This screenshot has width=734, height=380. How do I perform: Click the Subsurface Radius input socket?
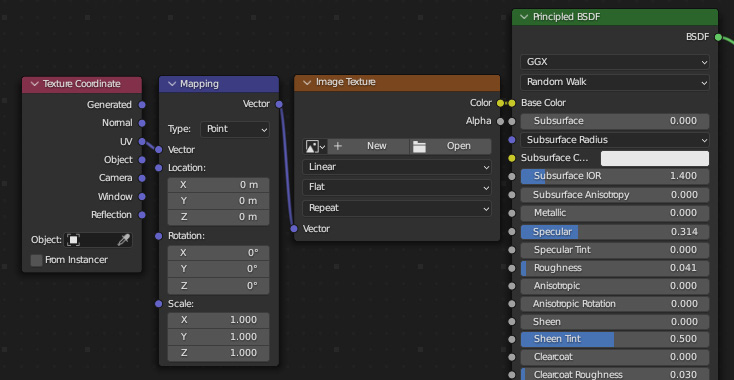(512, 139)
